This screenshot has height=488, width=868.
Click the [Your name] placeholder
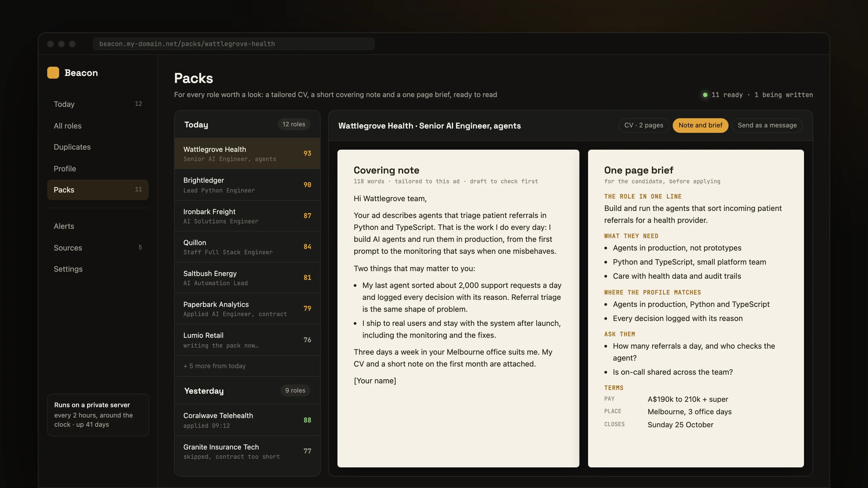[375, 381]
